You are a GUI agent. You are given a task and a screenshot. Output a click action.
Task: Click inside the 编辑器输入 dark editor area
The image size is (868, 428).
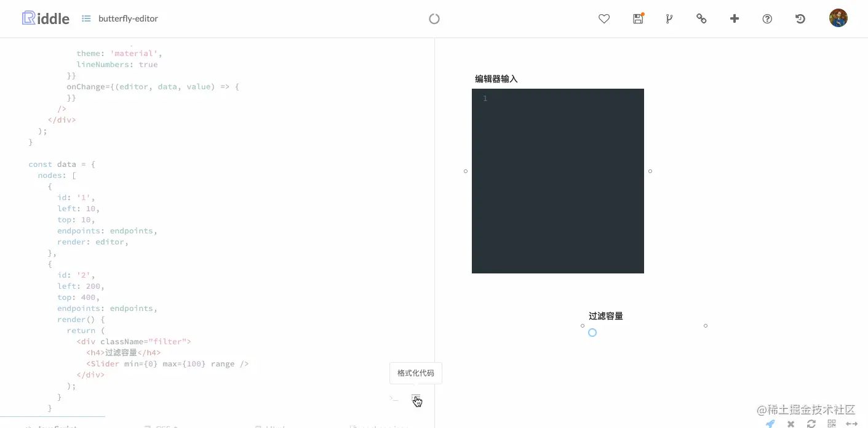coord(557,180)
